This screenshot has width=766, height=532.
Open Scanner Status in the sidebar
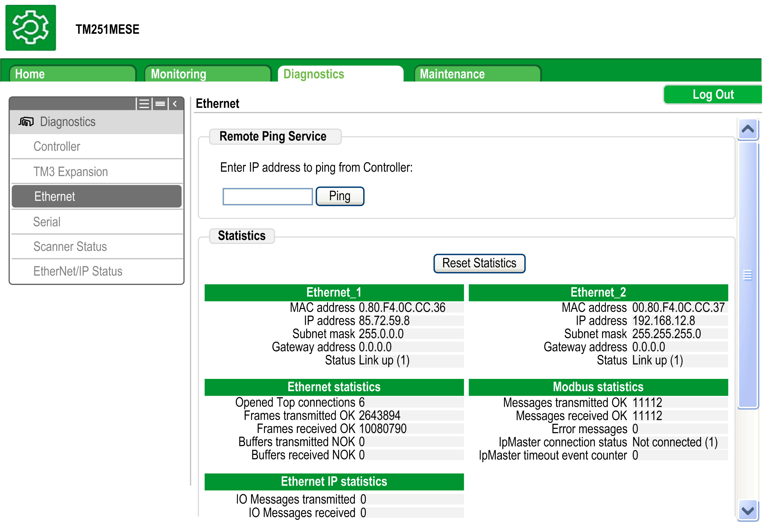coord(97,247)
